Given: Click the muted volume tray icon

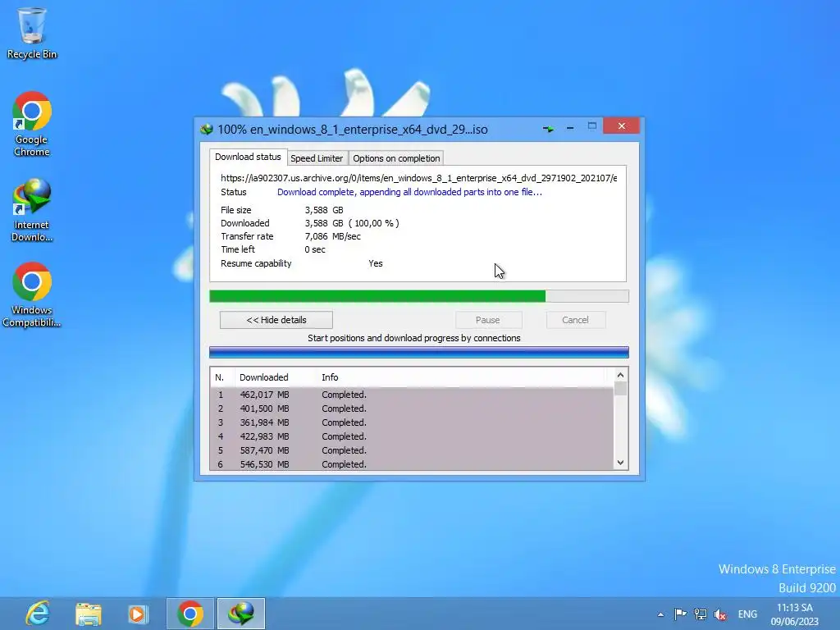Looking at the screenshot, I should tap(720, 614).
